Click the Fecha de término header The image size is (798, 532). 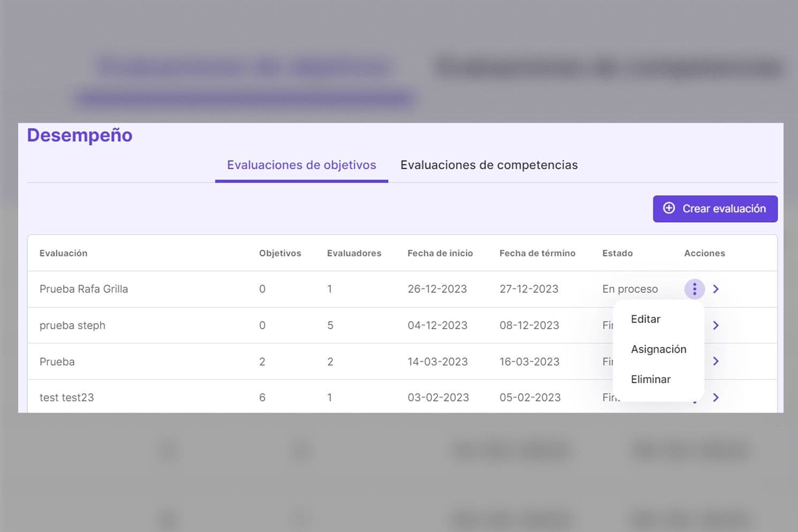click(537, 253)
